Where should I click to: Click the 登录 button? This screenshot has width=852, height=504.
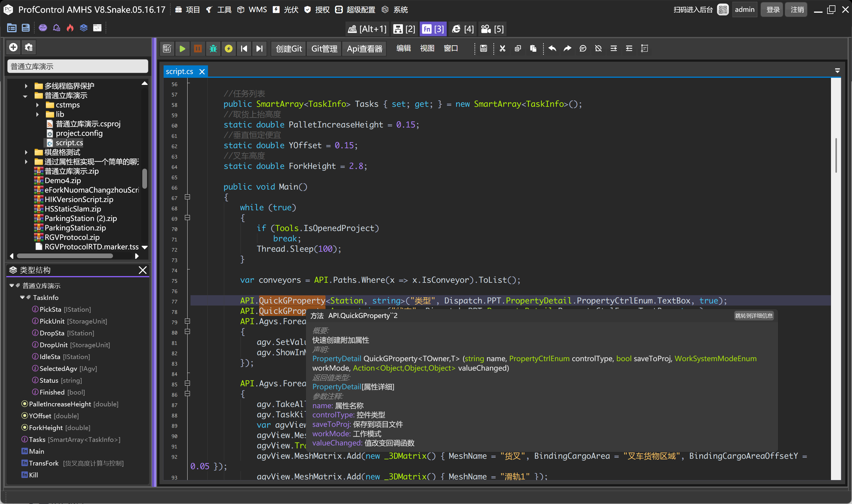pyautogui.click(x=772, y=9)
